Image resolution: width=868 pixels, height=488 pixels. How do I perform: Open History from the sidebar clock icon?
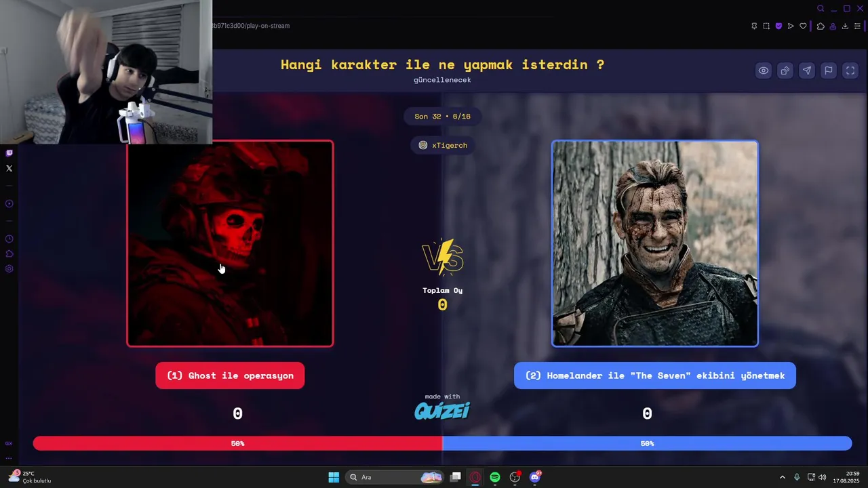9,239
